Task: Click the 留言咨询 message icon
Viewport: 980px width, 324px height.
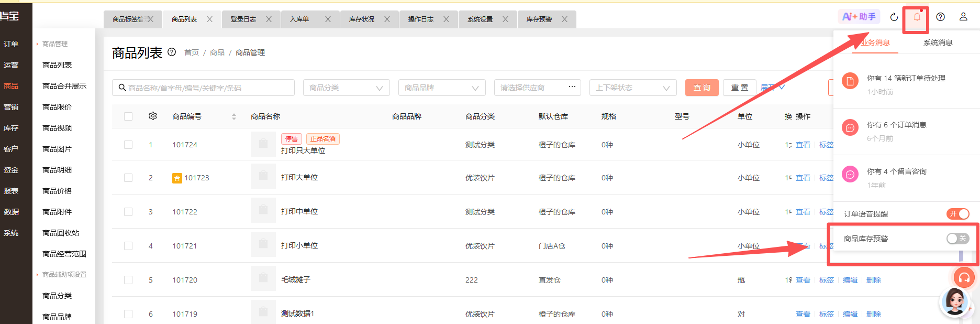Action: [x=850, y=174]
